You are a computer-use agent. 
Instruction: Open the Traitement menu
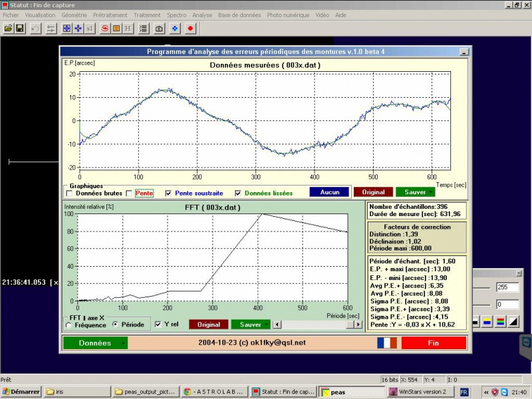(x=147, y=15)
